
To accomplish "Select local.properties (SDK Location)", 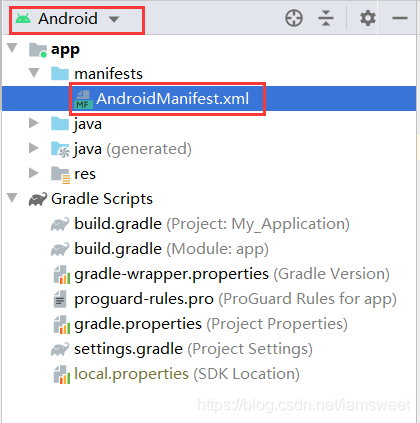I will [x=187, y=374].
